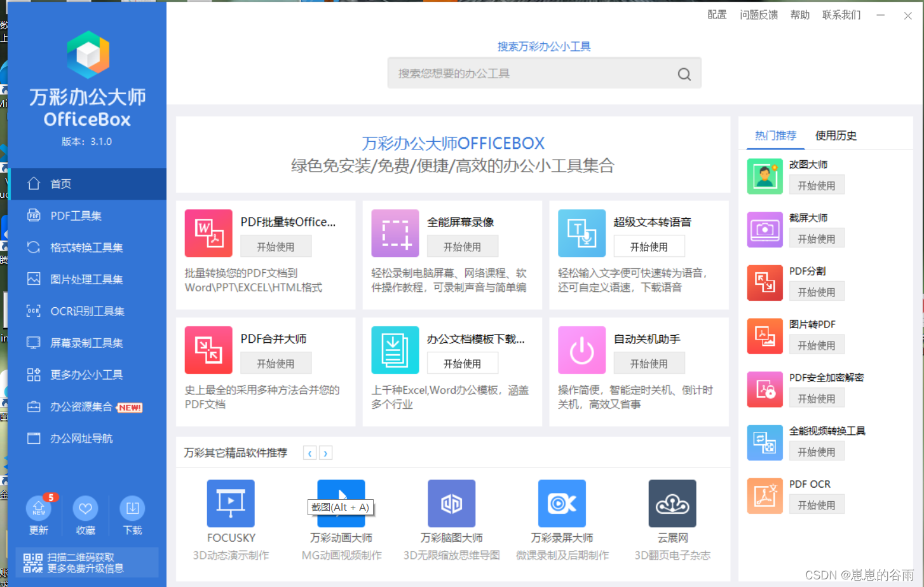Open 屏幕录制工具集 in sidebar
The height and width of the screenshot is (587, 924).
pos(87,343)
